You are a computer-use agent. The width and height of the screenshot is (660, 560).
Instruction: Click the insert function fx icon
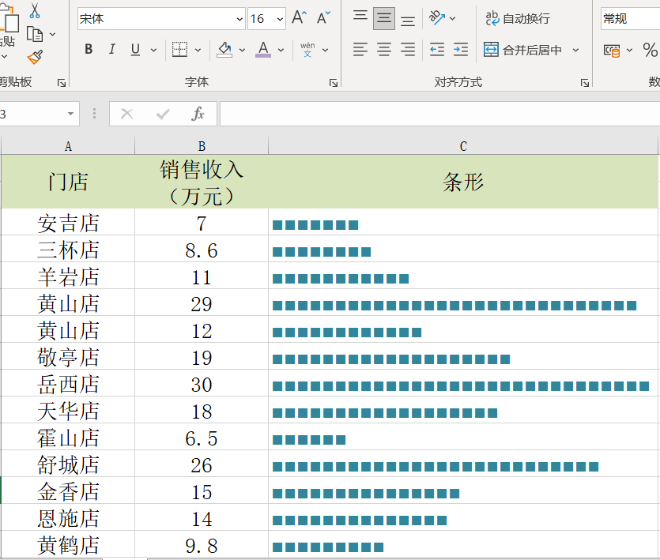[x=198, y=114]
